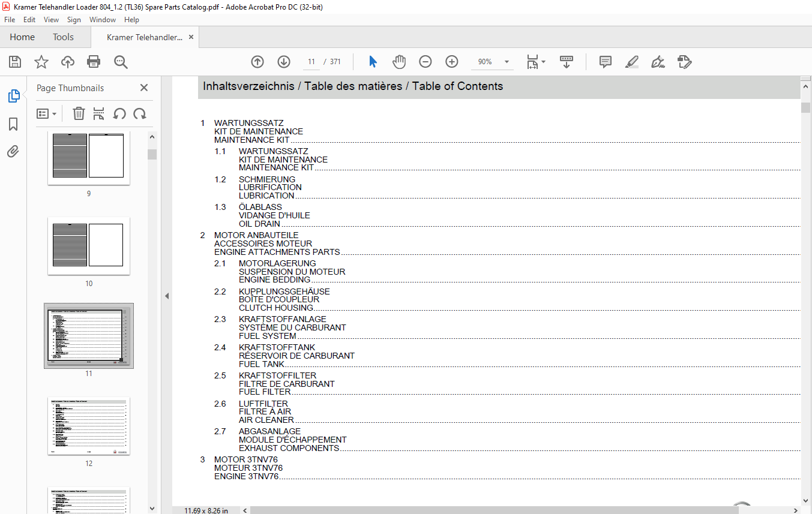812x514 pixels.
Task: Rotate pages clockwise
Action: point(140,113)
